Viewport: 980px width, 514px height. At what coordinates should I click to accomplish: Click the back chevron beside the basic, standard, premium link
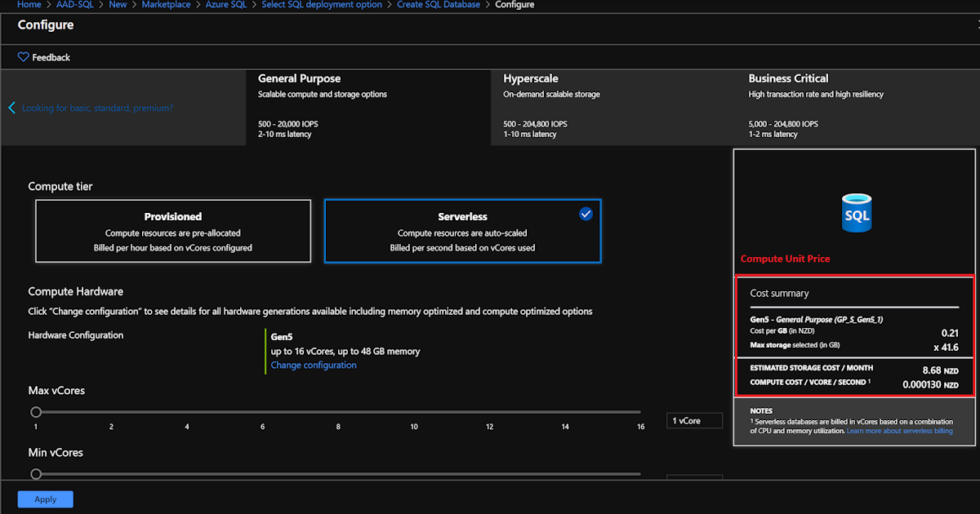(11, 107)
